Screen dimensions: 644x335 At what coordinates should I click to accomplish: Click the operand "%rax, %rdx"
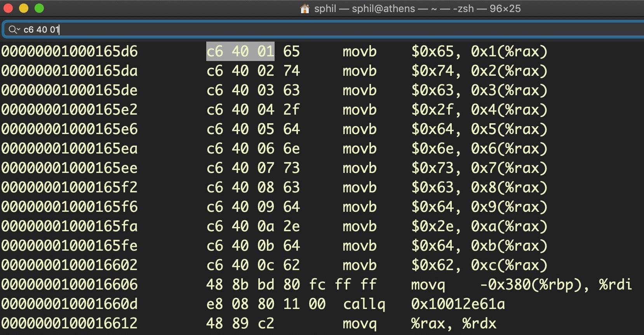click(x=454, y=323)
